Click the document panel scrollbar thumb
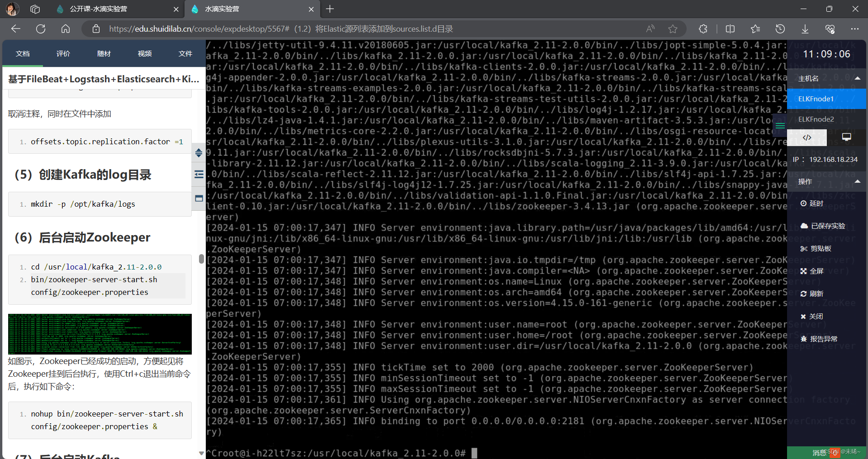This screenshot has width=868, height=459. pos(201,259)
